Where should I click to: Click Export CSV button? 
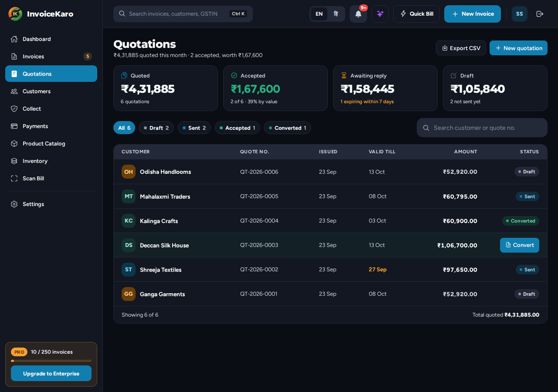(461, 48)
